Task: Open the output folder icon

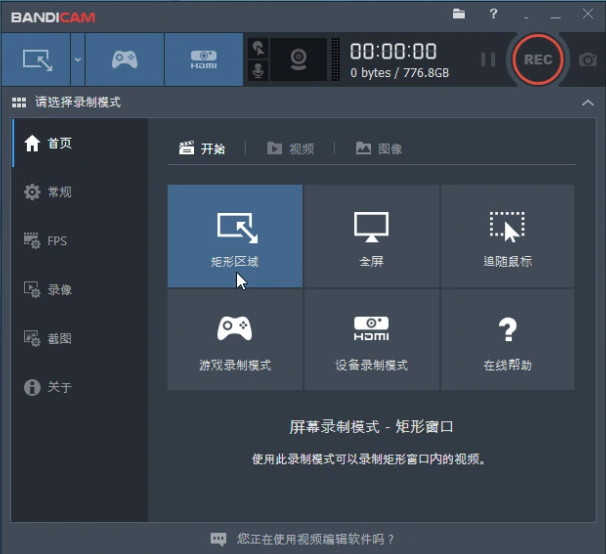Action: coord(459,14)
